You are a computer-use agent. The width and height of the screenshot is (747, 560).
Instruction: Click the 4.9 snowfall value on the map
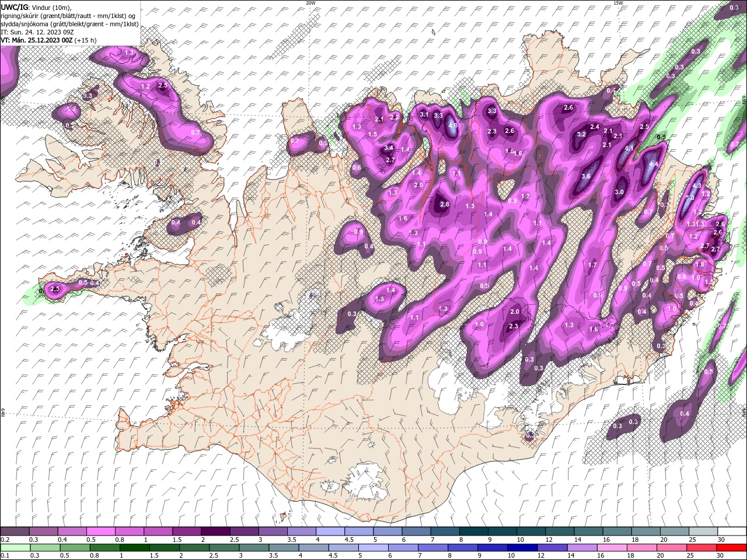tap(453, 125)
